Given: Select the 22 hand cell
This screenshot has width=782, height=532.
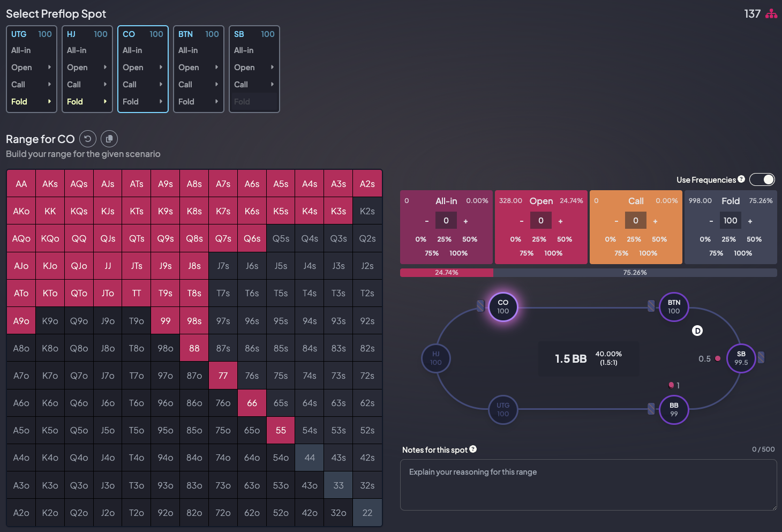Looking at the screenshot, I should (367, 513).
